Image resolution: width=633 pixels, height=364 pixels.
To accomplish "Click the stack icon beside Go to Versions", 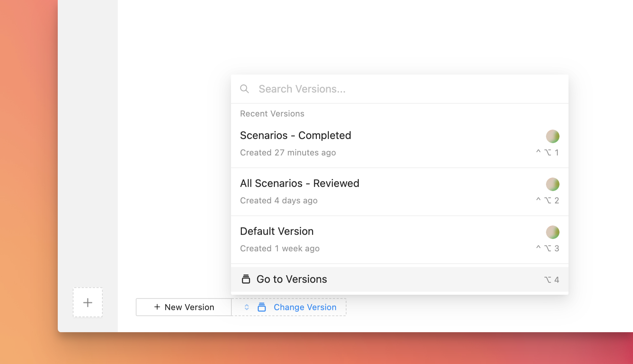I will point(246,279).
